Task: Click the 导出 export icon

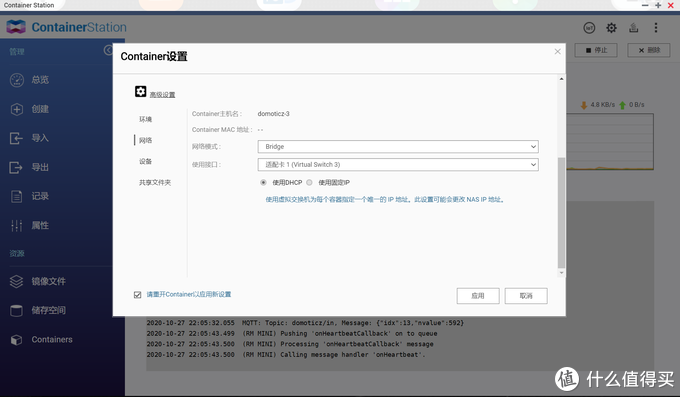Action: click(16, 167)
